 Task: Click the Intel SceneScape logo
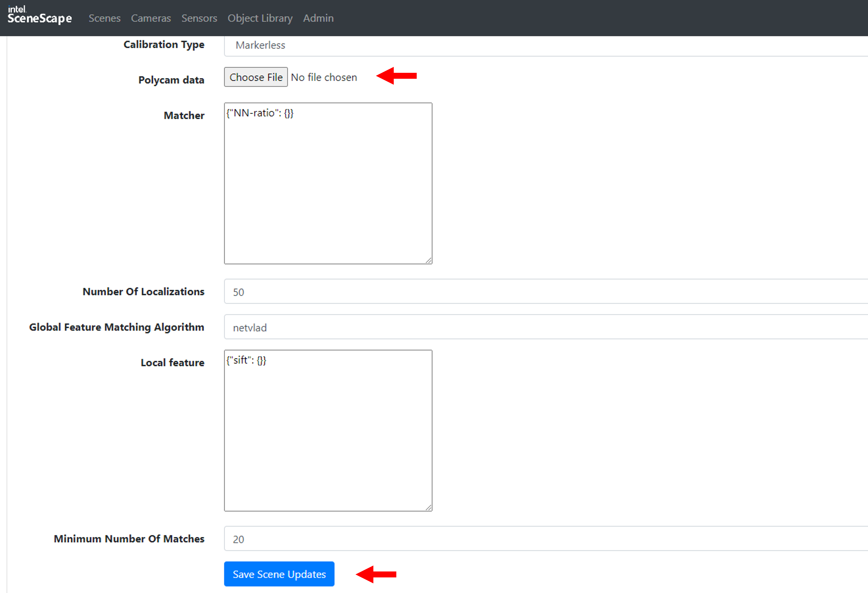pos(39,16)
